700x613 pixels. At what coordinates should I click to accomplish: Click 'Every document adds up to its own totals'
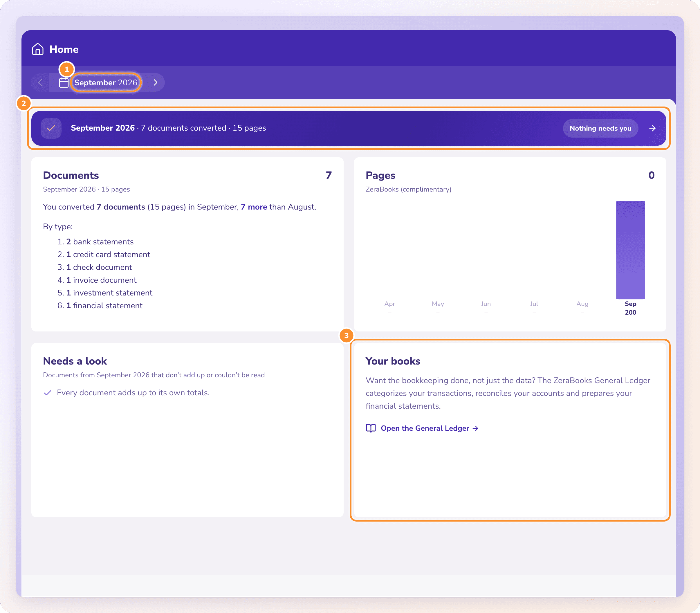point(133,393)
